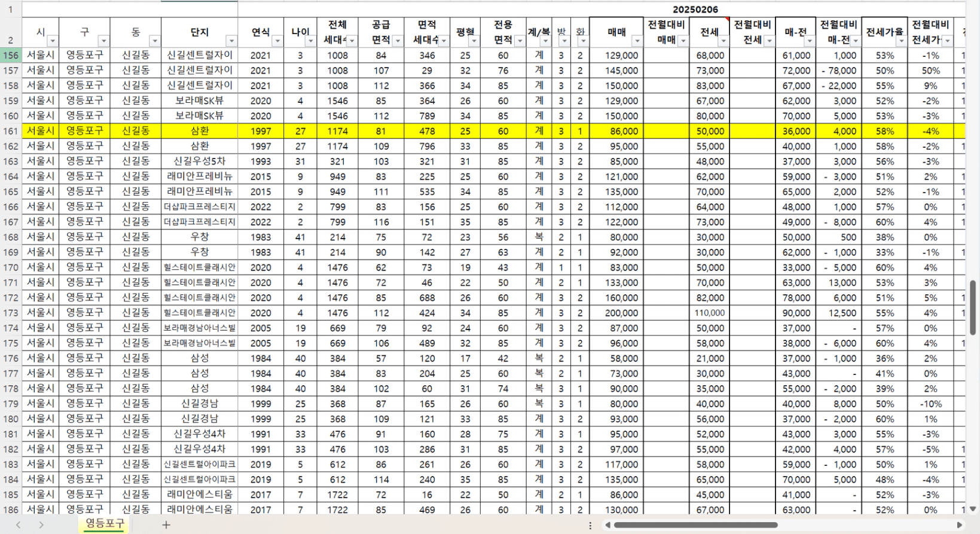Open filter dropdown for 전세 column
The image size is (980, 534).
723,41
